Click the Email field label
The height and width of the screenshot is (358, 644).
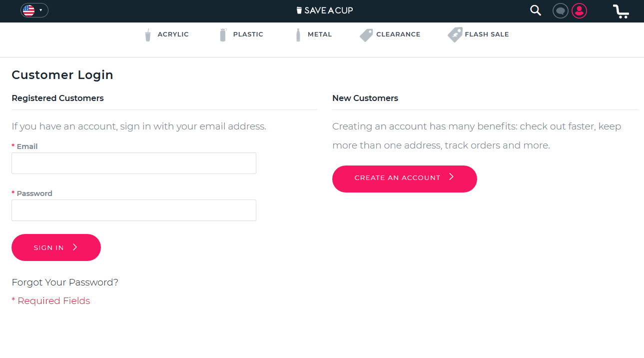click(x=27, y=146)
